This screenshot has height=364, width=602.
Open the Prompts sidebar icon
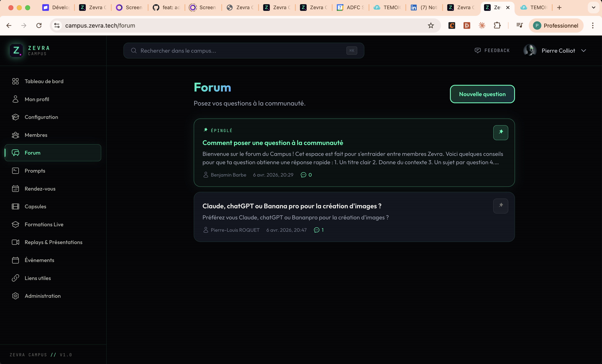coord(15,171)
